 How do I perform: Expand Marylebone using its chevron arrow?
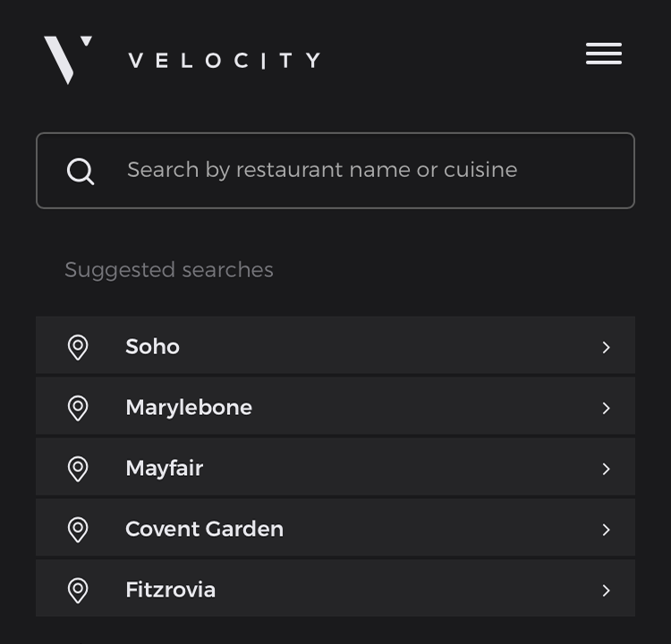[606, 408]
